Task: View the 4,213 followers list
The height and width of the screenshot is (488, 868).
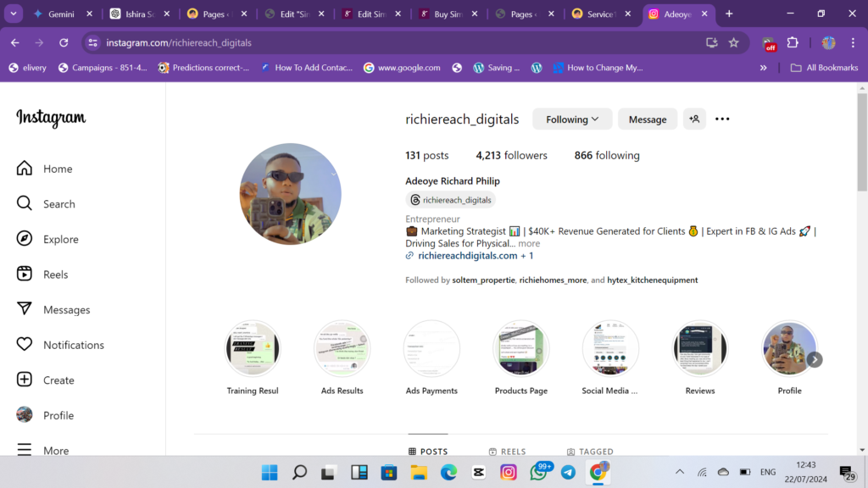Action: [511, 156]
